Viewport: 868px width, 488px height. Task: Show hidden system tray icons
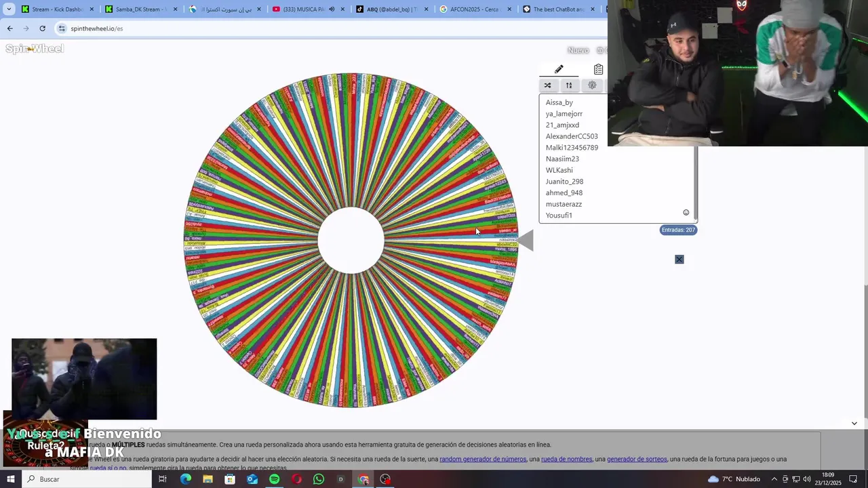774,479
